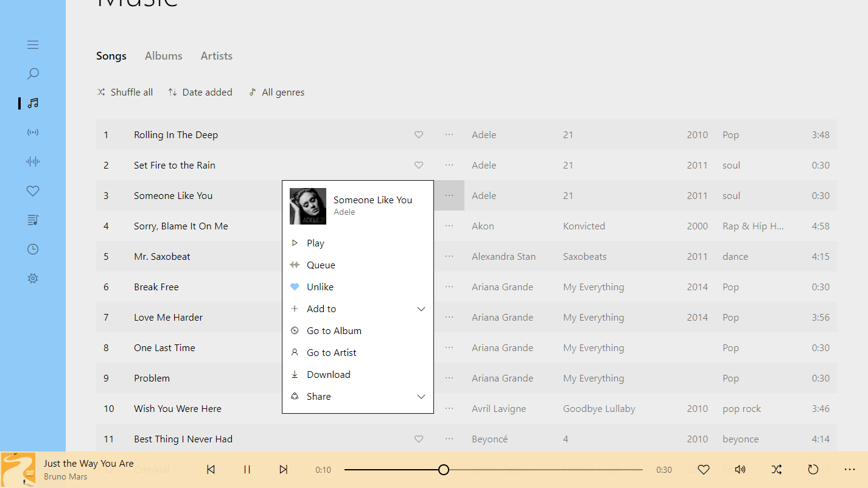Viewport: 868px width, 488px height.
Task: Open more options for Problem
Action: [449, 378]
